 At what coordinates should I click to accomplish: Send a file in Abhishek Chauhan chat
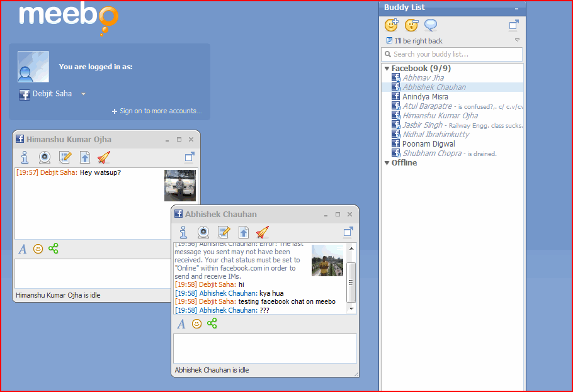pos(244,232)
